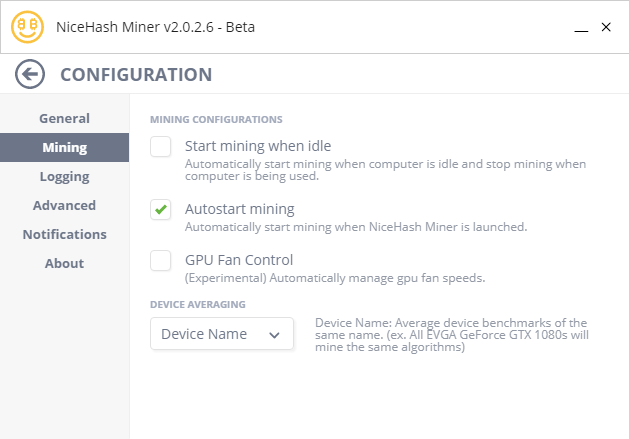Click the chevron arrow in Device Name dropdown
Screen dimensions: 629x439
(275, 335)
